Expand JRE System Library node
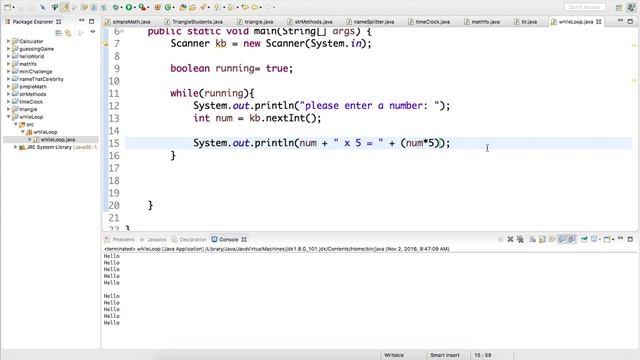This screenshot has height=360, width=640. (16, 147)
